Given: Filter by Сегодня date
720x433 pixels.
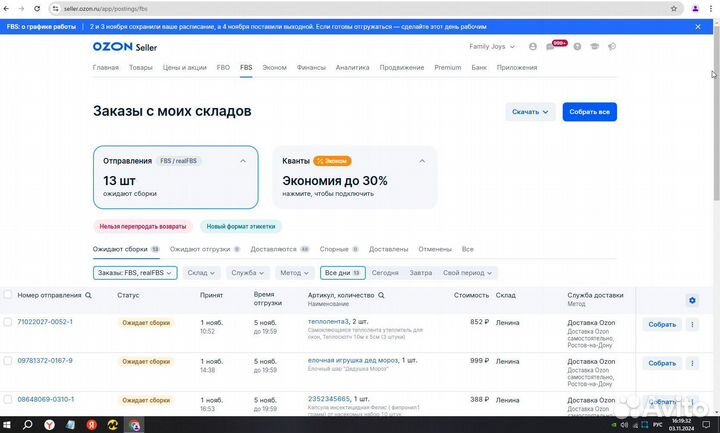Looking at the screenshot, I should click(x=385, y=273).
